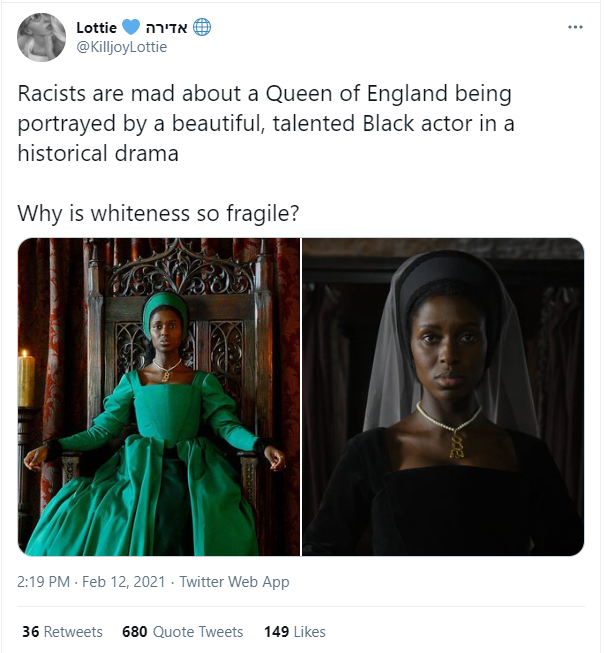Open the Twitter Web App source link
Screen dimensions: 605x653
234,582
